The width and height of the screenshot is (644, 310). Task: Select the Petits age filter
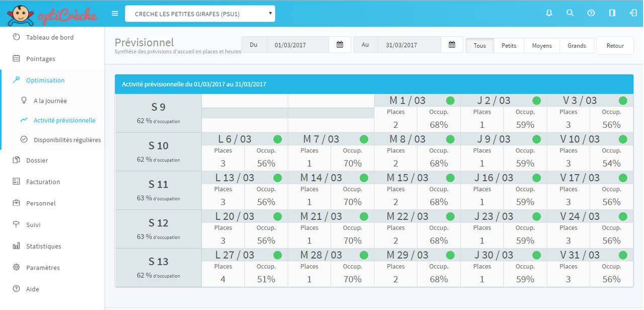click(509, 45)
